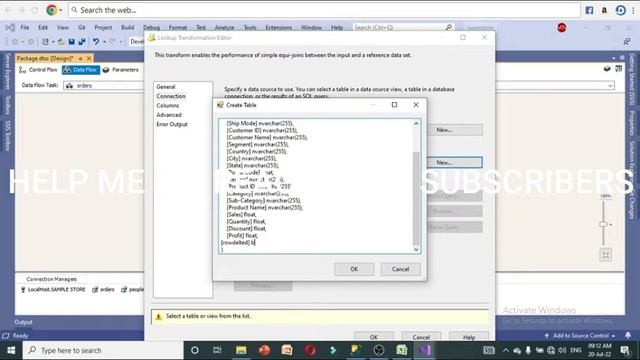Viewport: 640px width, 360px height.
Task: Click Help in Lookup Transformation Editor
Action: 469,337
